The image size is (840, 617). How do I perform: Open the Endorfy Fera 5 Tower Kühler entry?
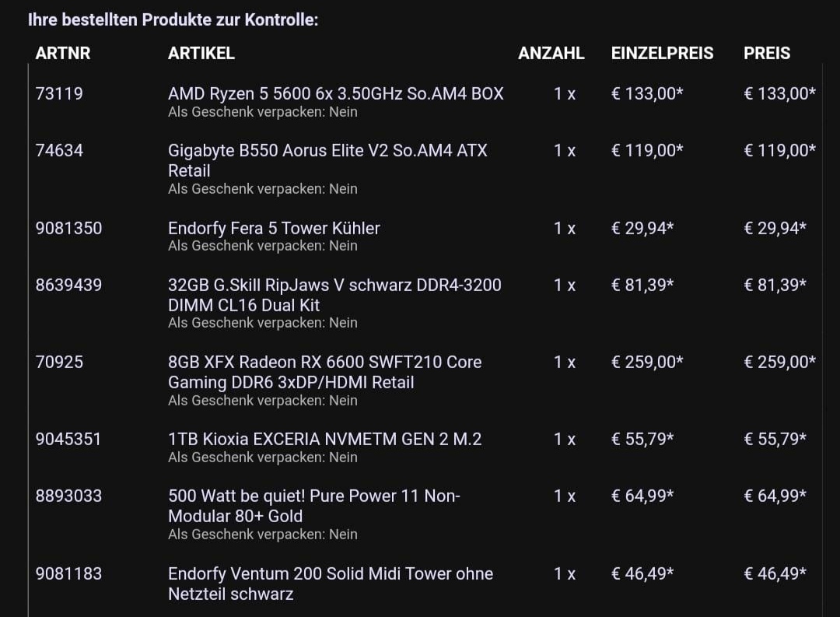point(274,228)
